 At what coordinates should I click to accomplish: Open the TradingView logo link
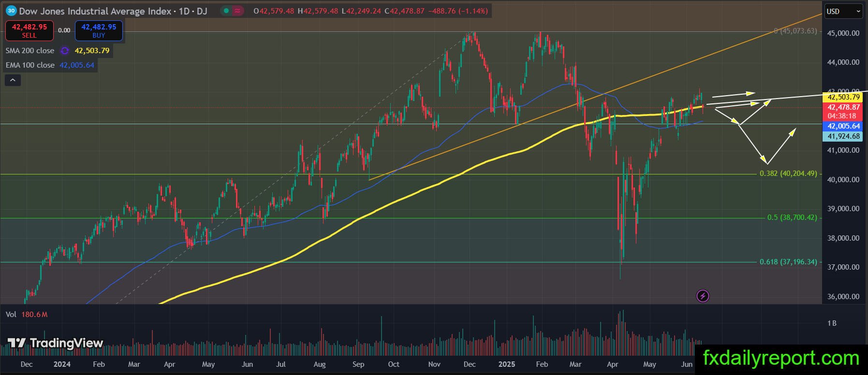[55, 344]
